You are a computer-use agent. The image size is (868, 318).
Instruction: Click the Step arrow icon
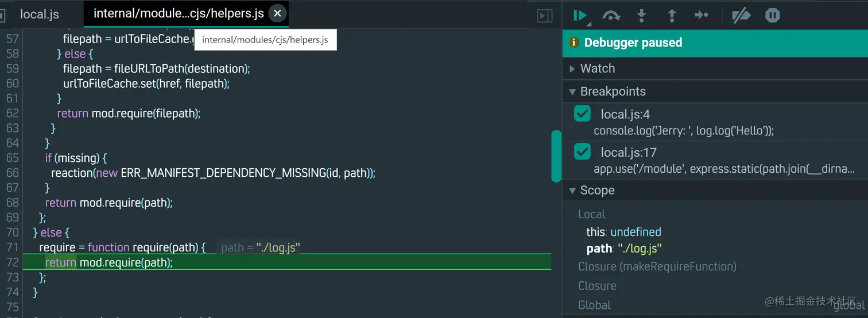point(702,15)
